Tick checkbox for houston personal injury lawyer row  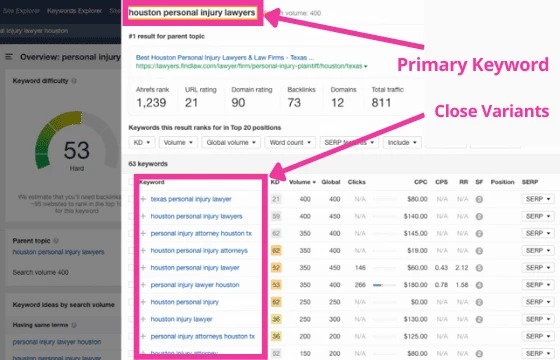click(131, 268)
